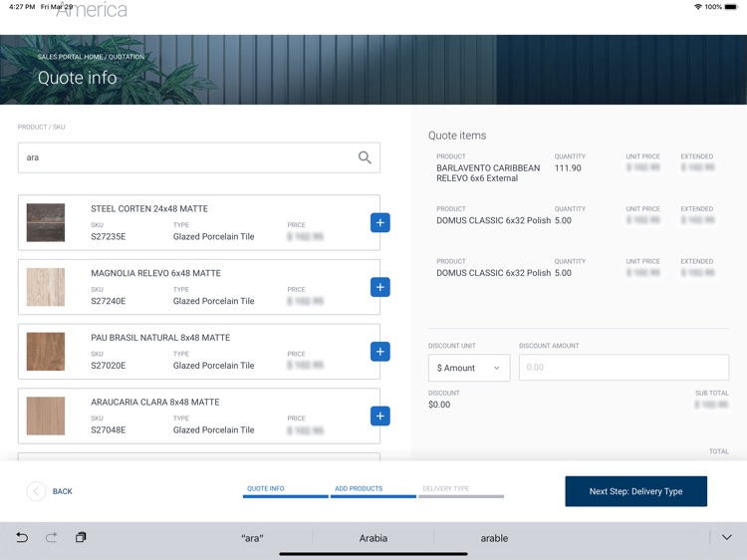Click the Quote info page title
Viewport: 747px width, 560px height.
coord(77,78)
